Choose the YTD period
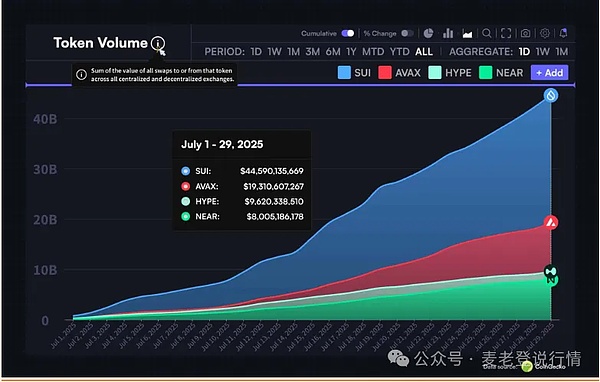Image resolution: width=600 pixels, height=382 pixels. coord(399,52)
